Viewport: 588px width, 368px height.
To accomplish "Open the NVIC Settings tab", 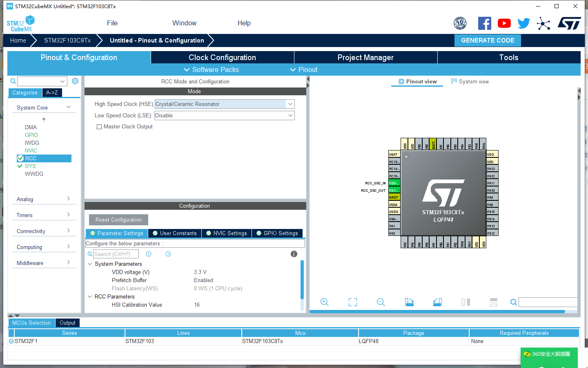I will click(x=227, y=233).
